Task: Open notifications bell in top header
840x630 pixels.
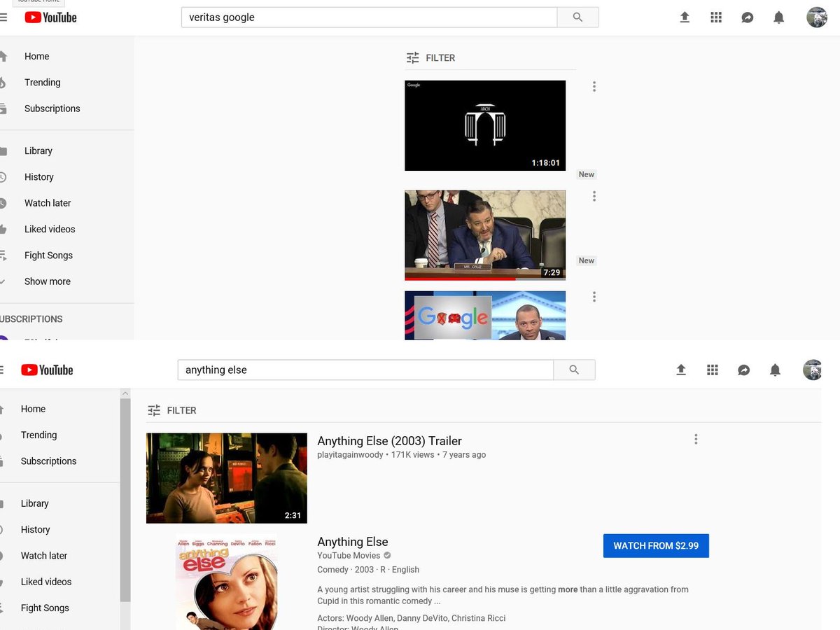Action: pyautogui.click(x=779, y=17)
